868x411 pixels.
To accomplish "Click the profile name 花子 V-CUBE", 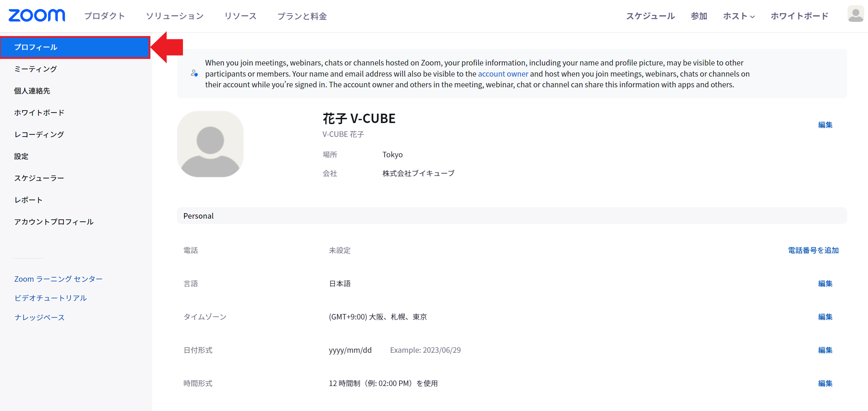I will (x=359, y=119).
